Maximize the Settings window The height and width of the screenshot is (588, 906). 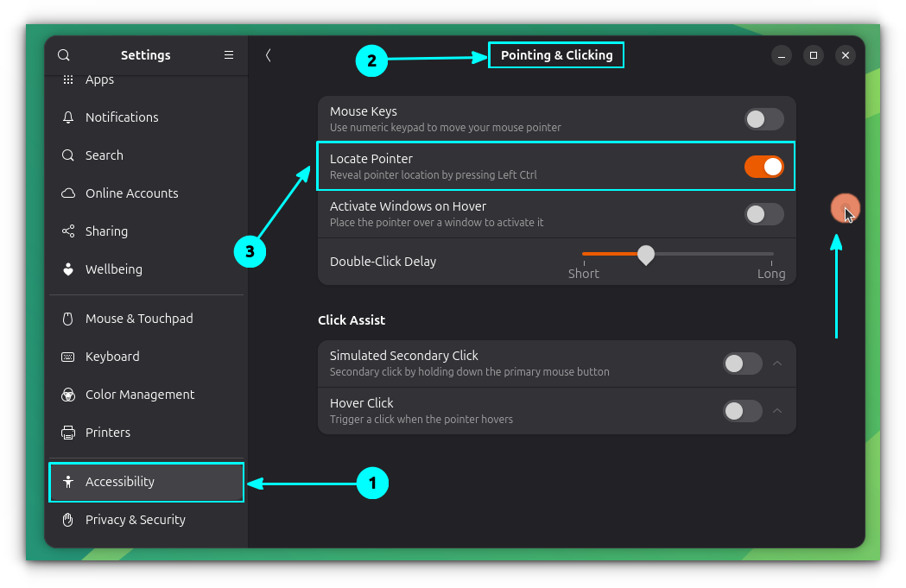click(x=813, y=55)
